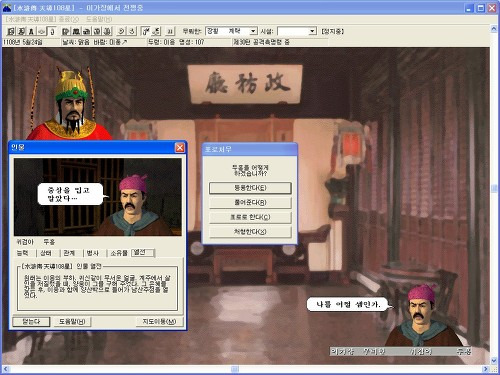
Task: Select the 열전 tab
Action: (143, 253)
